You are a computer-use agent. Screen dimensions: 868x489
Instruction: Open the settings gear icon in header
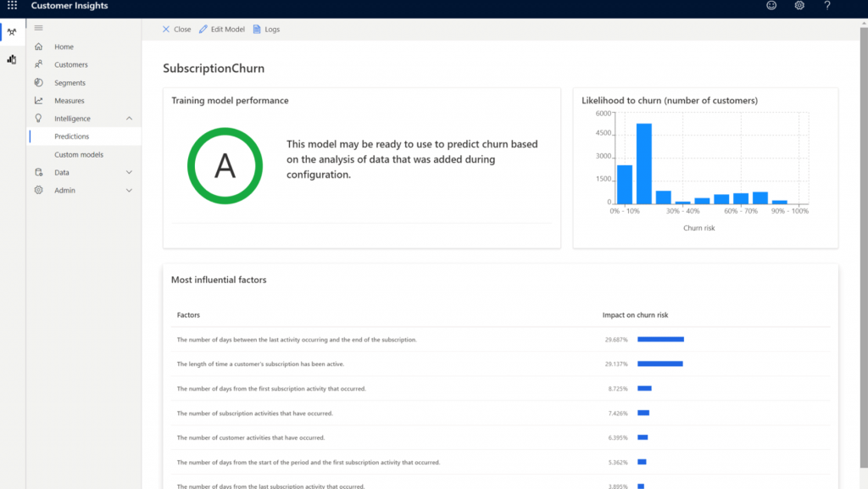(799, 6)
